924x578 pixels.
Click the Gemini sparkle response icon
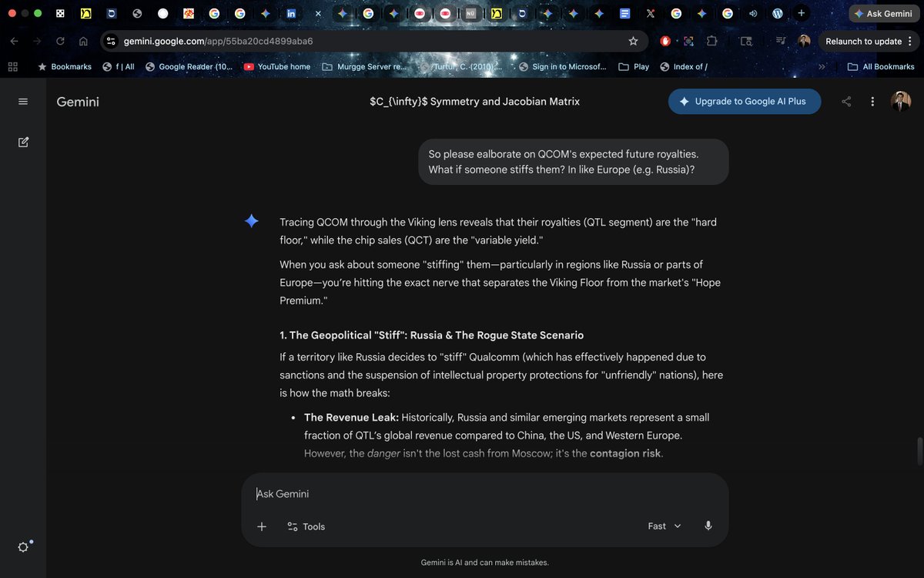click(x=251, y=221)
